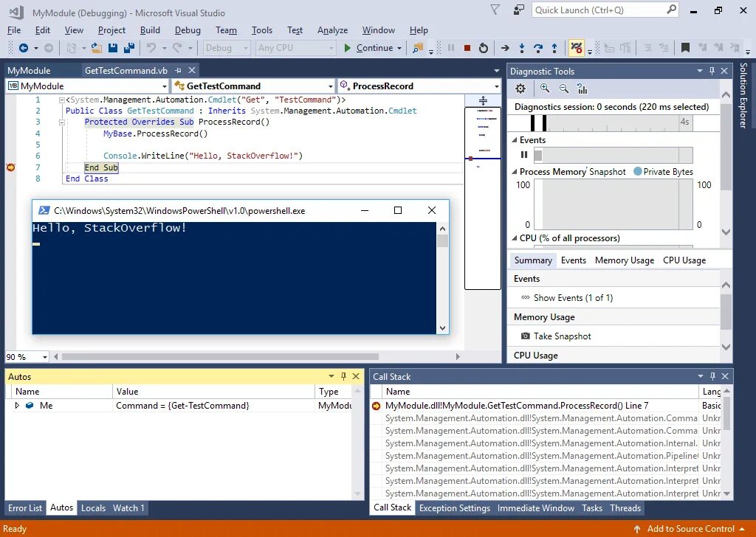
Task: Click the Step Into arrow icon
Action: 522,48
